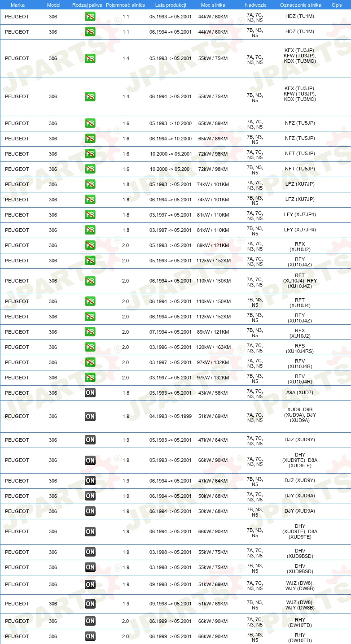Click the 04.1993 -> 05.1999 production years cell

pos(171,416)
